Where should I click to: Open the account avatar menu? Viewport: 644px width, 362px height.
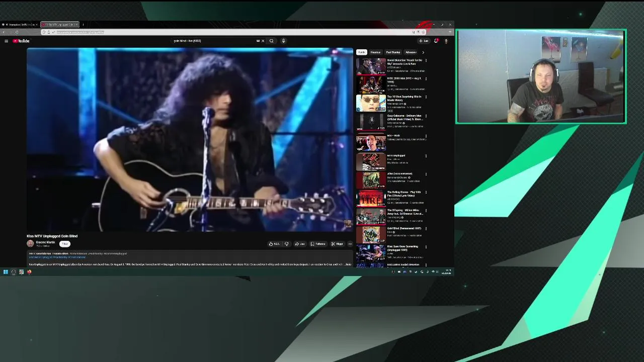(x=446, y=41)
